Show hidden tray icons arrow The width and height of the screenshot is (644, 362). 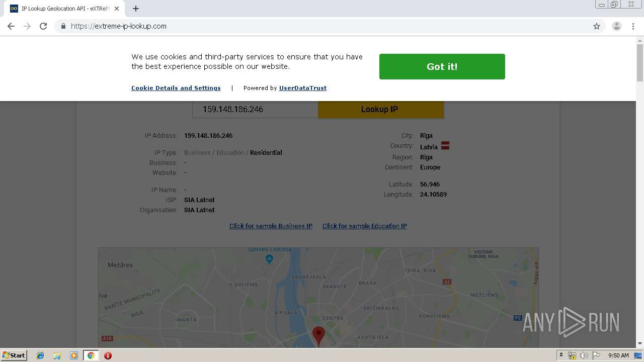pos(561,355)
